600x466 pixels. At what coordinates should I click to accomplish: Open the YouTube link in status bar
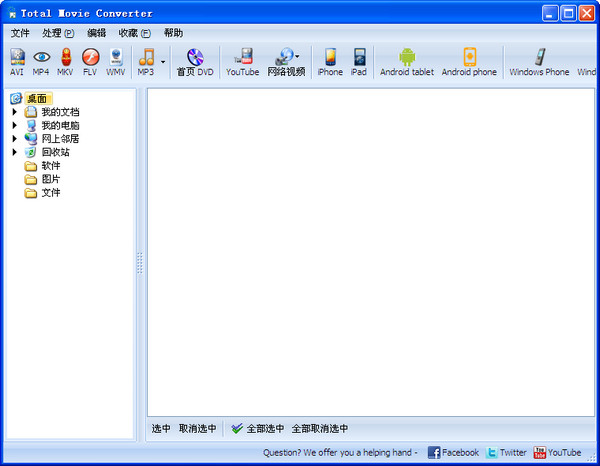557,453
